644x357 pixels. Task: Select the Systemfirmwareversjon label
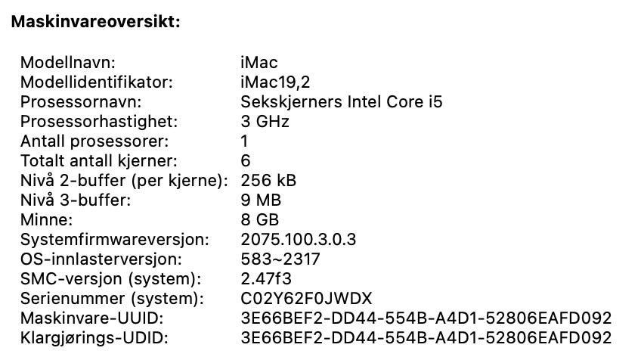tap(115, 240)
